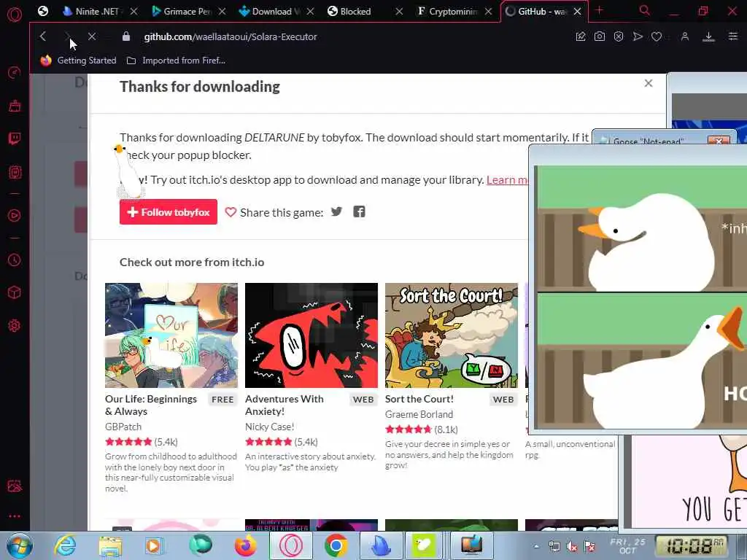Share game via Twitter bird icon

pyautogui.click(x=336, y=211)
